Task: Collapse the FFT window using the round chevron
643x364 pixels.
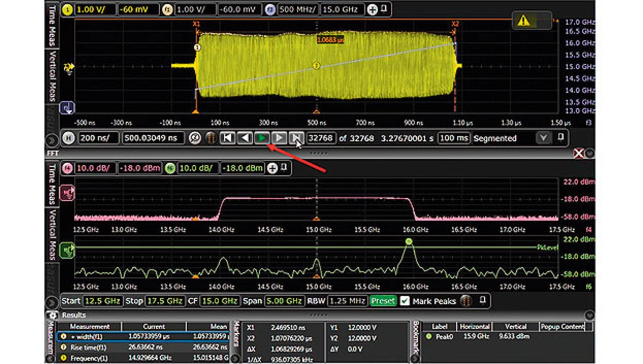Action: 590,153
